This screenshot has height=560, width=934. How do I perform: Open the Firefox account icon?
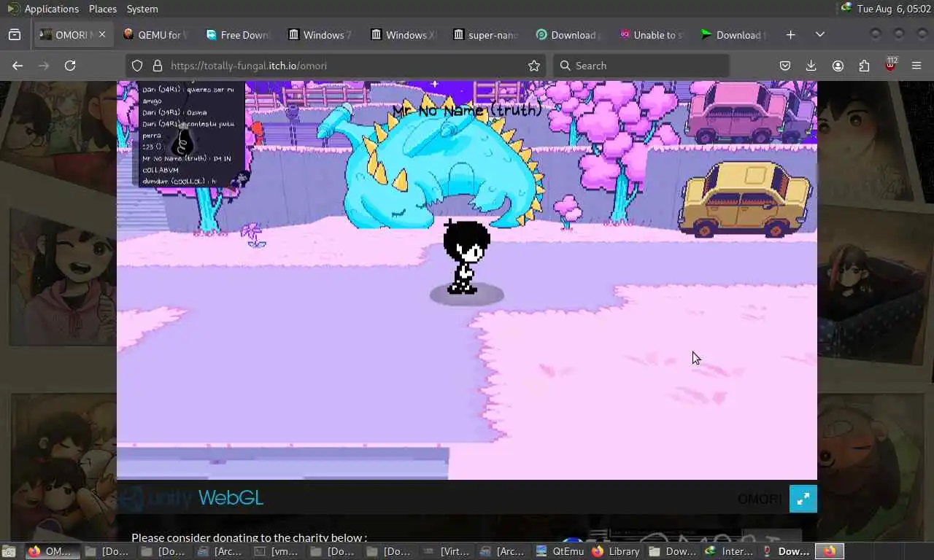pos(838,66)
